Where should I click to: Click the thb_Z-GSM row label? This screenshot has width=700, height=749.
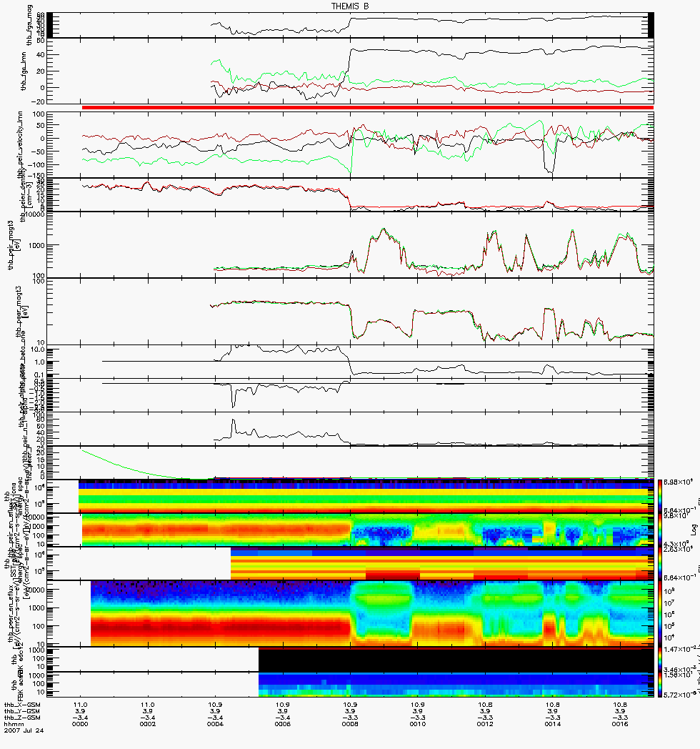pos(22,718)
